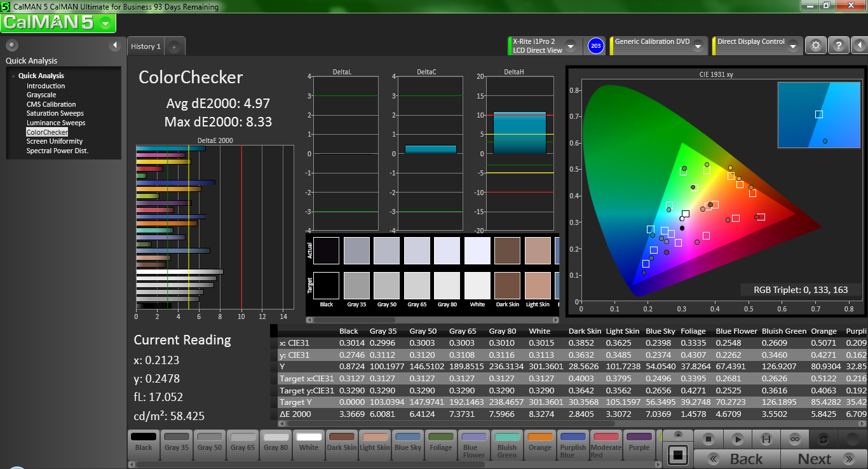Collapse the Quick Analysis tree node
The width and height of the screenshot is (868, 469).
[x=13, y=76]
